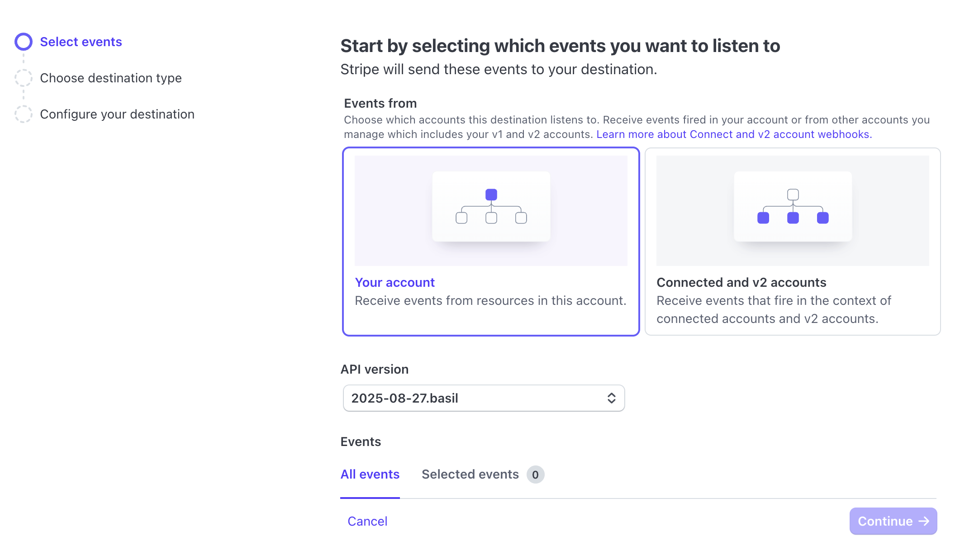Open Learn more about Connect webhooks link

734,134
